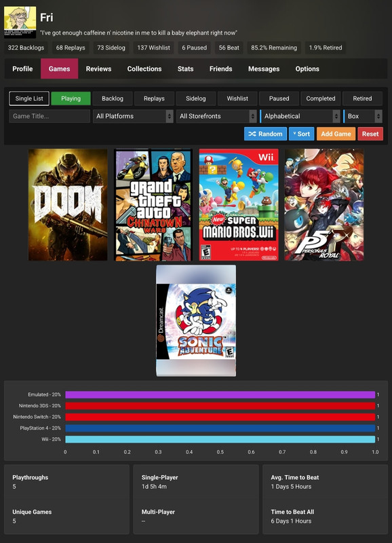Open the Reviews tab
The height and width of the screenshot is (543, 392).
point(98,69)
